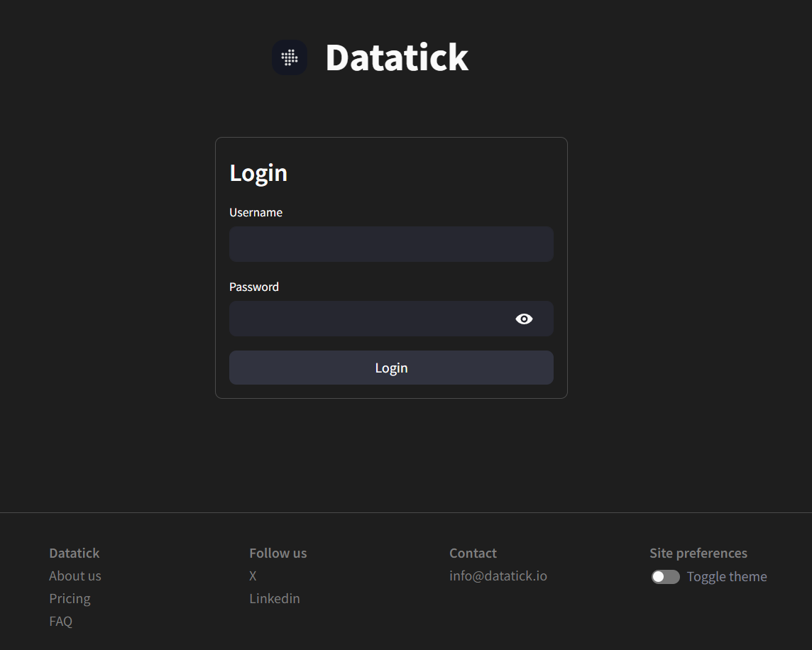Click the Follow us footer heading

[278, 553]
